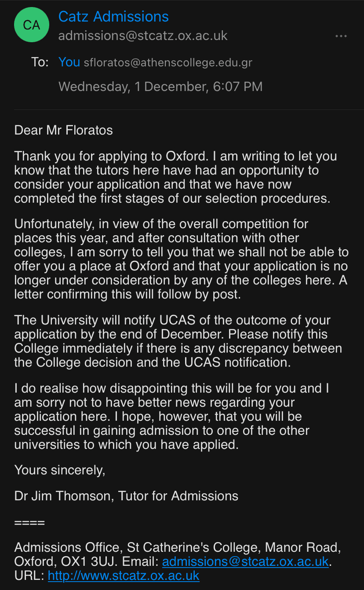This screenshot has height=590, width=364.
Task: Tap the sender address admissions@stcatz.ox.ac.uk in the header
Action: tap(143, 36)
